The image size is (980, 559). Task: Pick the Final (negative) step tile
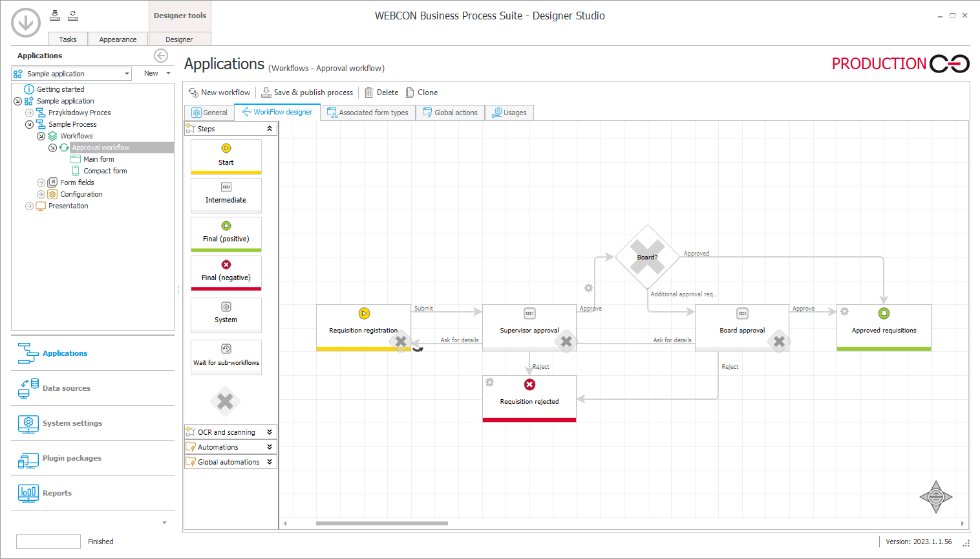click(x=226, y=273)
